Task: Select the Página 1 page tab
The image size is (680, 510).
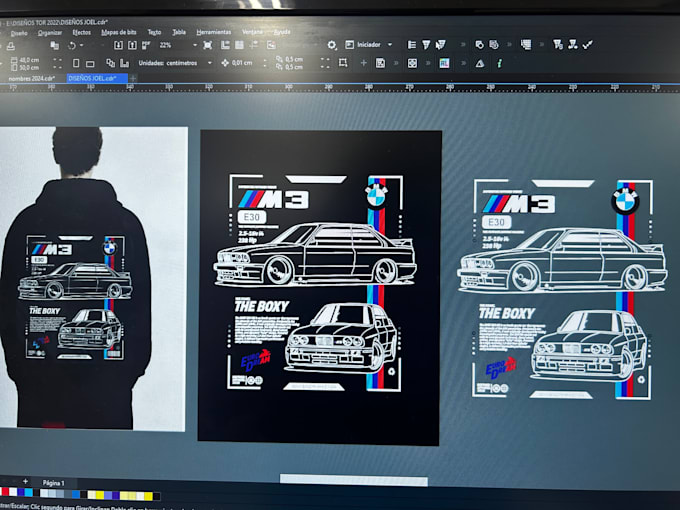Action: tap(53, 483)
